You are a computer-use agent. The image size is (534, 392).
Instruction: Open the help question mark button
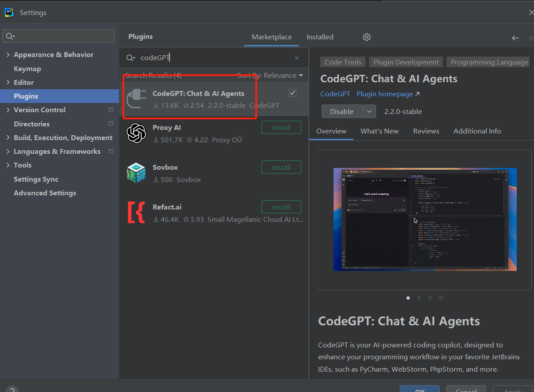click(x=12, y=390)
